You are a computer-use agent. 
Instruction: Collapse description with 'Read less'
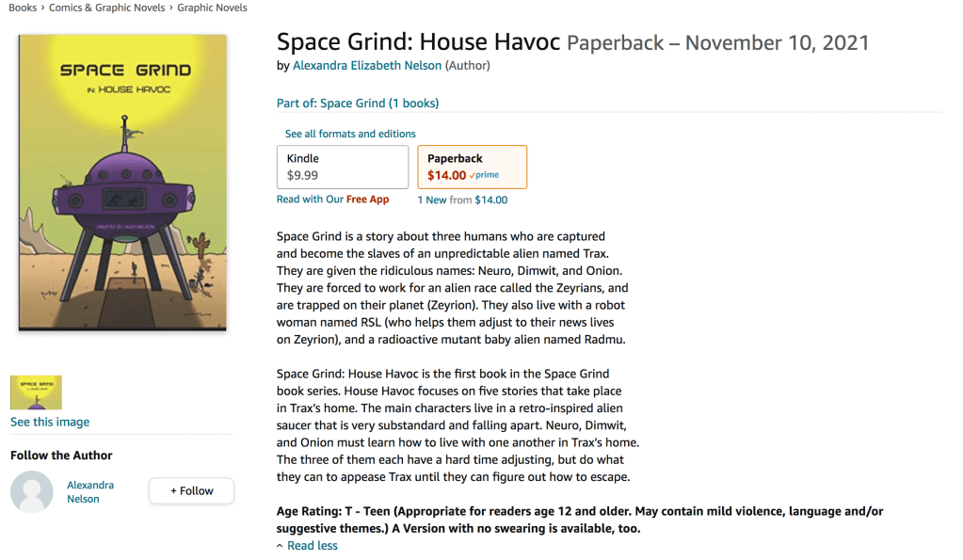[313, 546]
